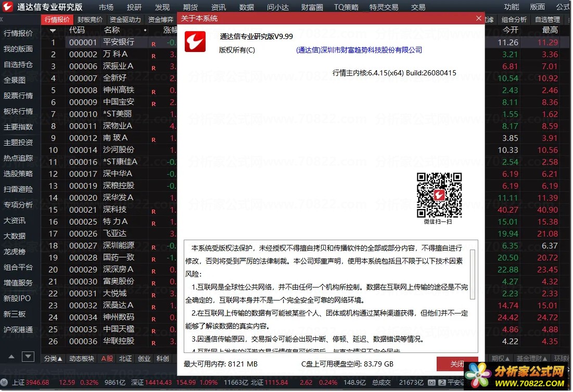
Task: Click the 最高 column header
Action: 550,30
